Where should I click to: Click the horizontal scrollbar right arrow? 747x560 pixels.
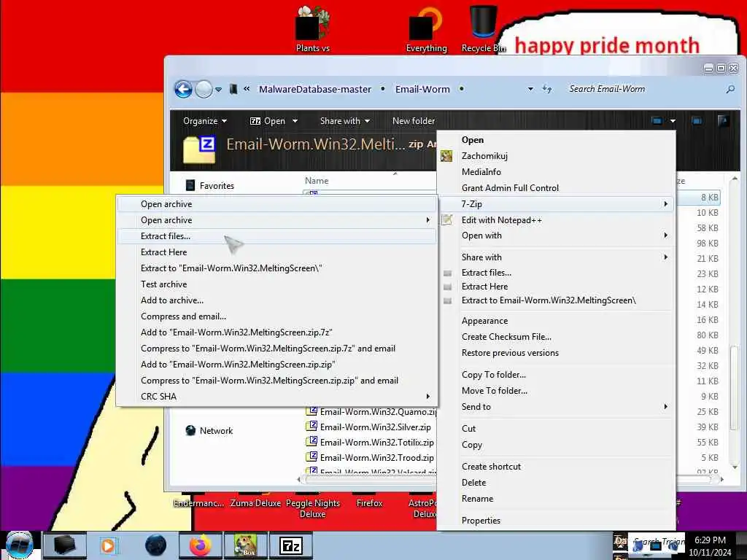pos(722,480)
